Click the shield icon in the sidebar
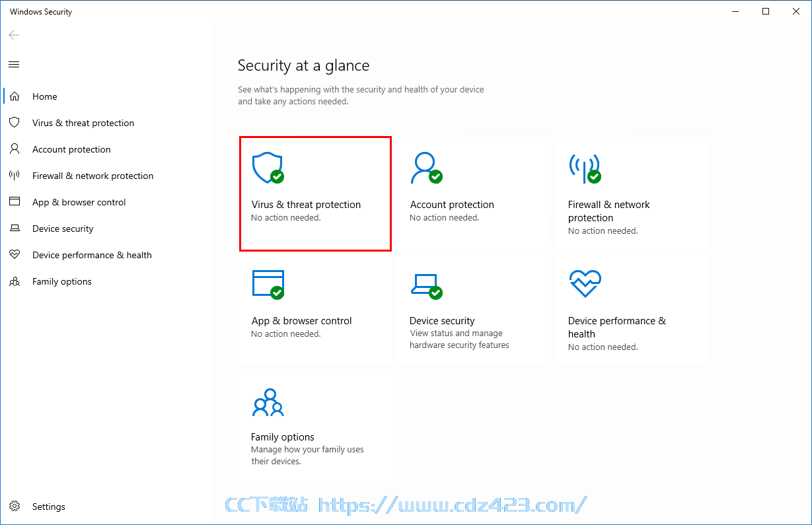 click(x=14, y=123)
